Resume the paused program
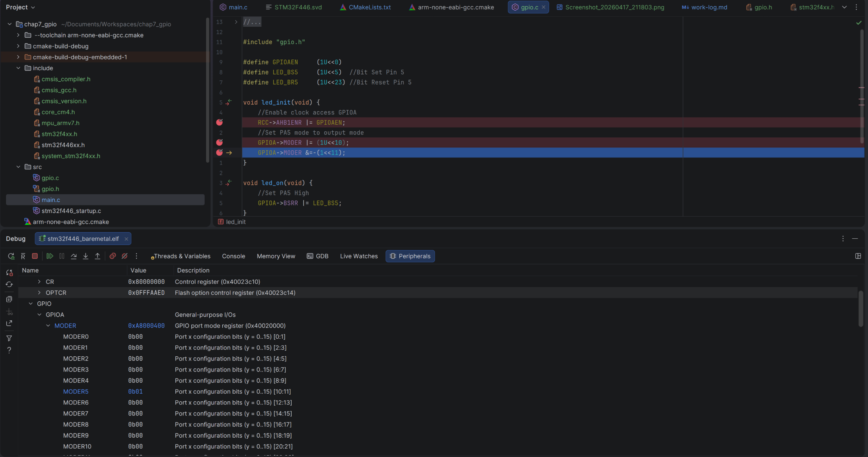The width and height of the screenshot is (868, 457). click(x=49, y=256)
